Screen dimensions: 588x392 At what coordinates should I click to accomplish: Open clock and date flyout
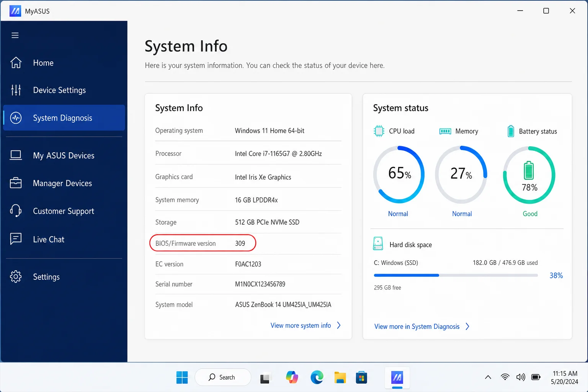pos(565,377)
